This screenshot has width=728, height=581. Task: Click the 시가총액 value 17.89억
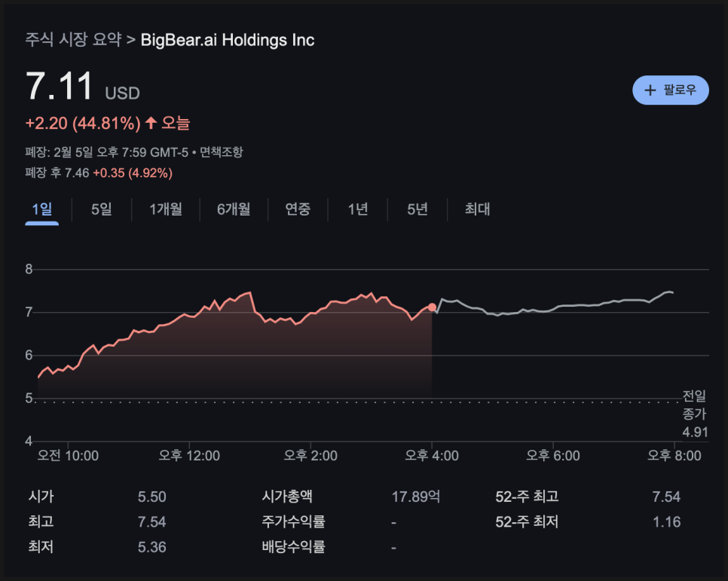415,497
